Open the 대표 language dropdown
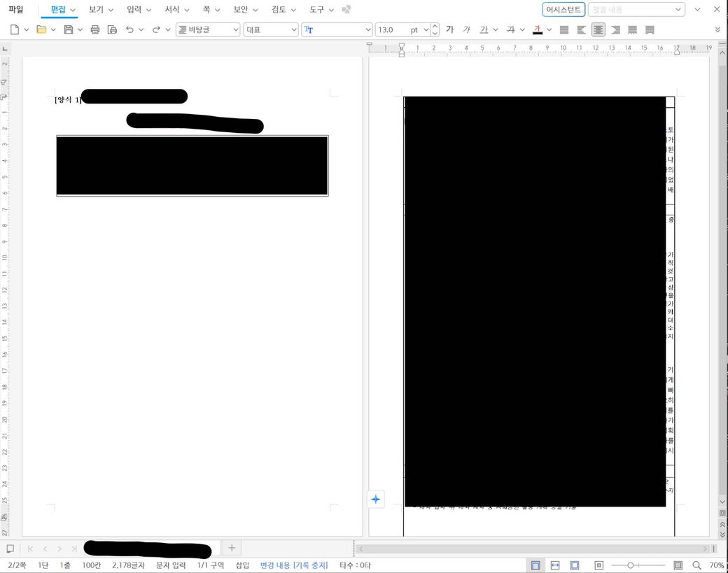The width and height of the screenshot is (728, 573). [x=293, y=29]
